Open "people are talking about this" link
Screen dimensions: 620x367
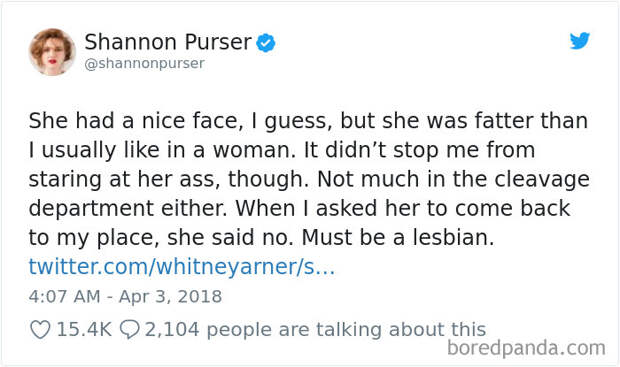346,329
